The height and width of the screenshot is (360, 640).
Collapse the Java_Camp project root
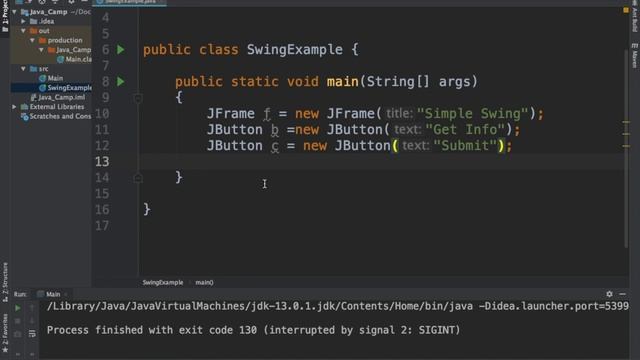(x=15, y=12)
